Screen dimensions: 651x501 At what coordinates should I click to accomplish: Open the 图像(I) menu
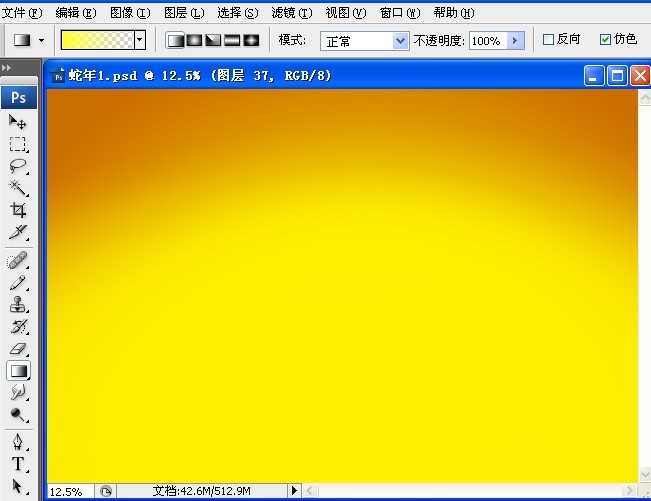tap(130, 13)
